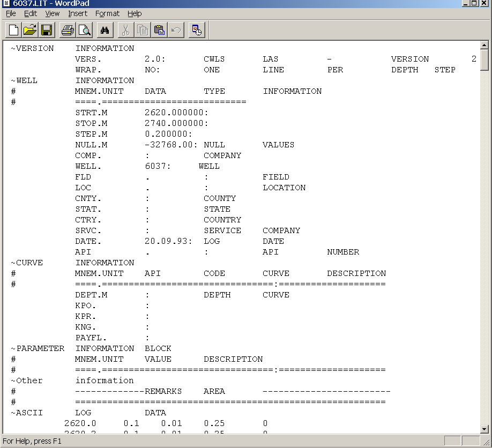492x448 pixels.
Task: Open the Format menu
Action: (107, 13)
